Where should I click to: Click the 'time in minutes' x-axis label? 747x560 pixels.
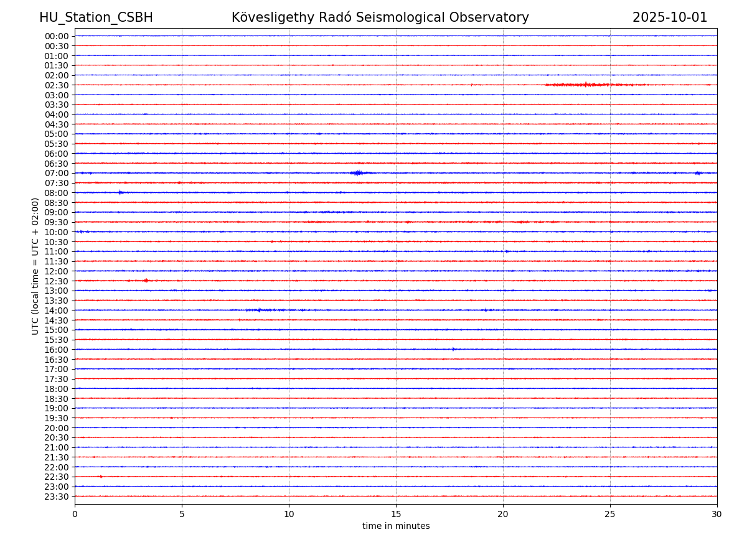[396, 526]
